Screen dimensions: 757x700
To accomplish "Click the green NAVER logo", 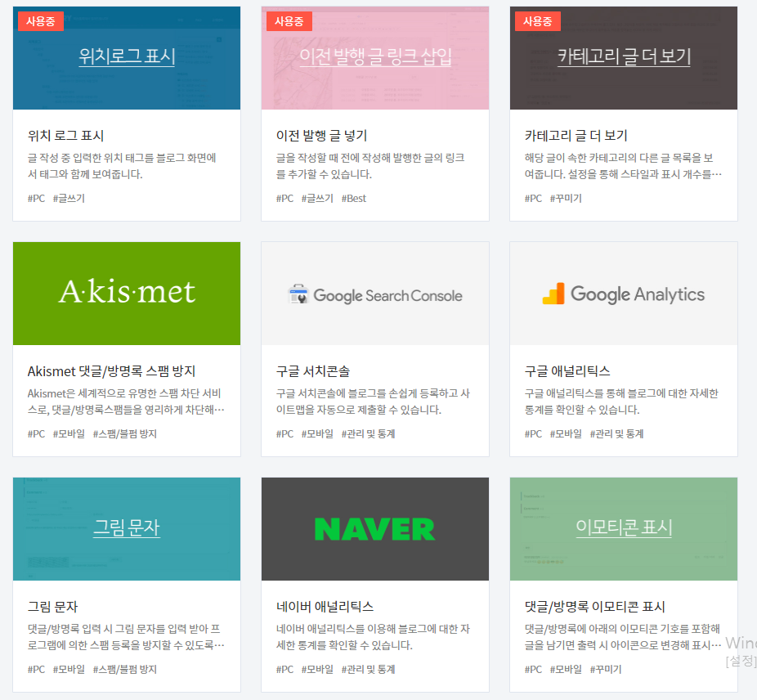I will [374, 529].
